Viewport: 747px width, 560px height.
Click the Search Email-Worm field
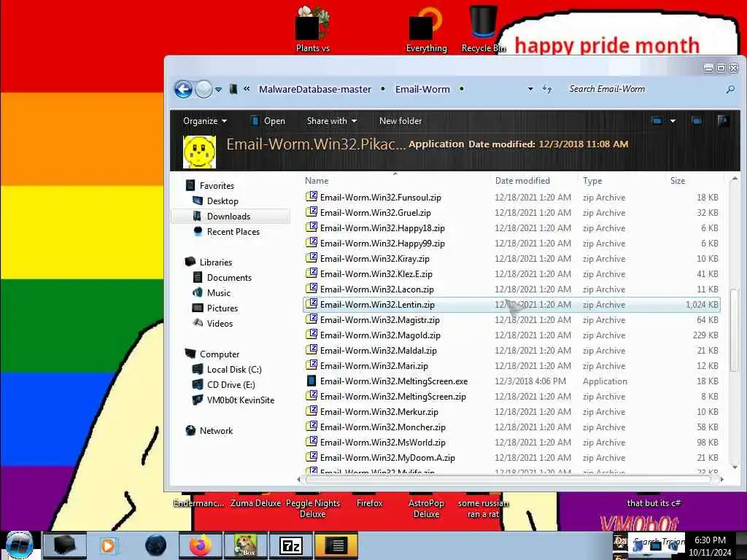click(x=643, y=89)
